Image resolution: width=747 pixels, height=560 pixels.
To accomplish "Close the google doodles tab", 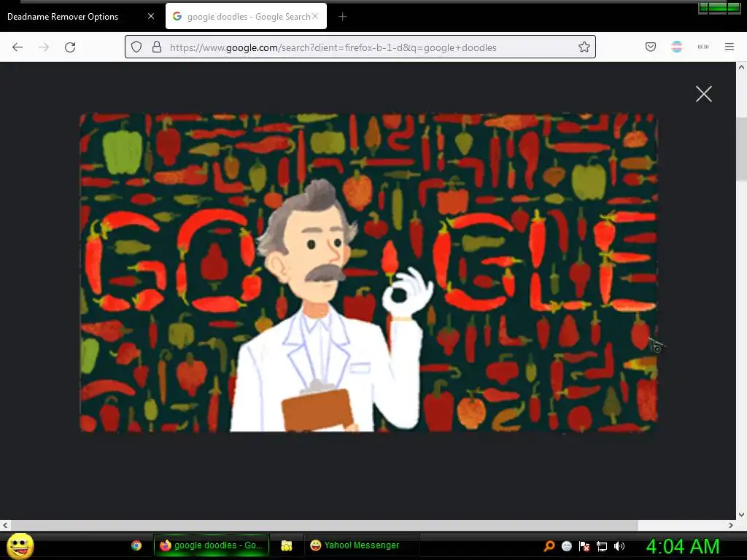I will point(315,16).
